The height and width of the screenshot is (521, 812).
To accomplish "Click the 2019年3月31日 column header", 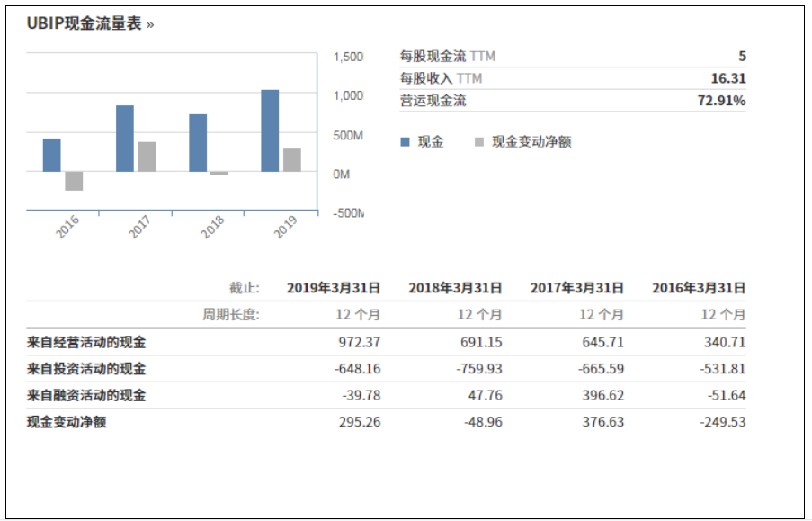I will coord(334,288).
